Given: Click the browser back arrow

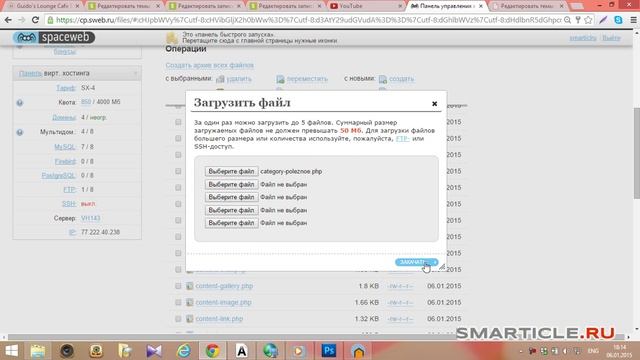Looking at the screenshot, I should tap(8, 20).
